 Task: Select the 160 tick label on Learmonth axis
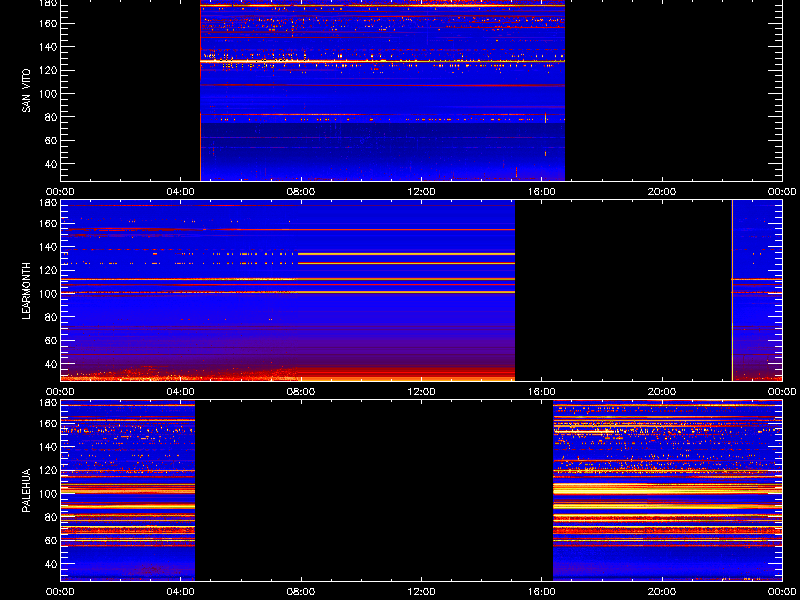click(x=48, y=223)
